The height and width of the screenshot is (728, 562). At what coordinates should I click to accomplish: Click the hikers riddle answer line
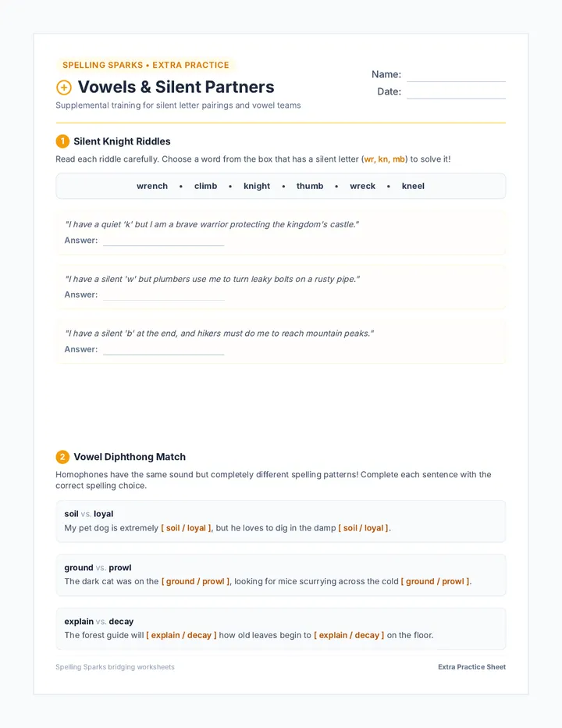tap(163, 350)
